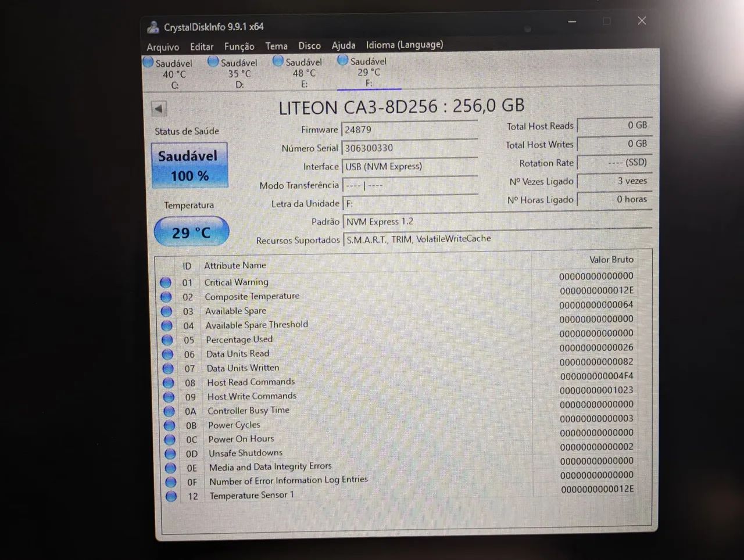This screenshot has width=744, height=560.
Task: Close the CrystalDiskInfo window
Action: (642, 21)
